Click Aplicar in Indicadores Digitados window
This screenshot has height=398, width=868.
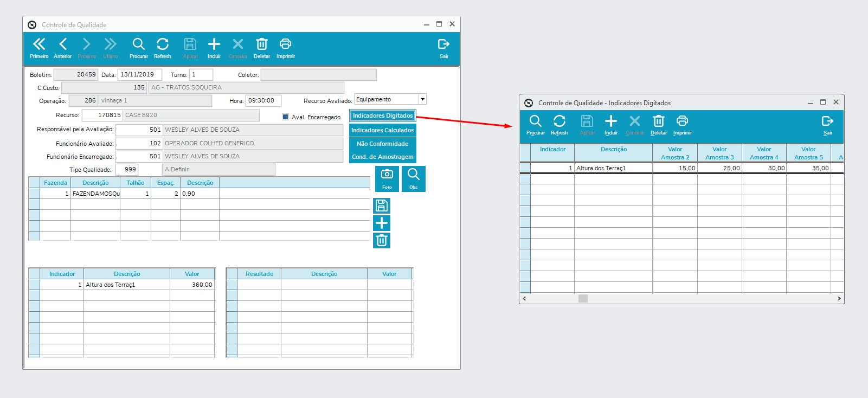[587, 125]
